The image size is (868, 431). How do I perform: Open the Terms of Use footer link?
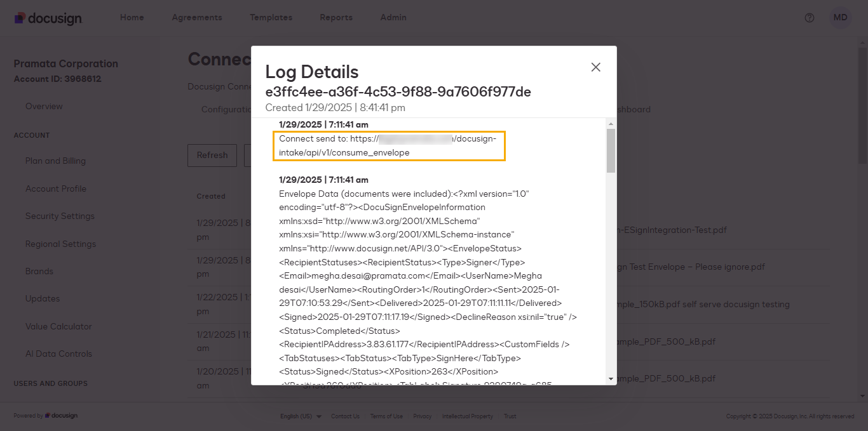[x=386, y=416]
